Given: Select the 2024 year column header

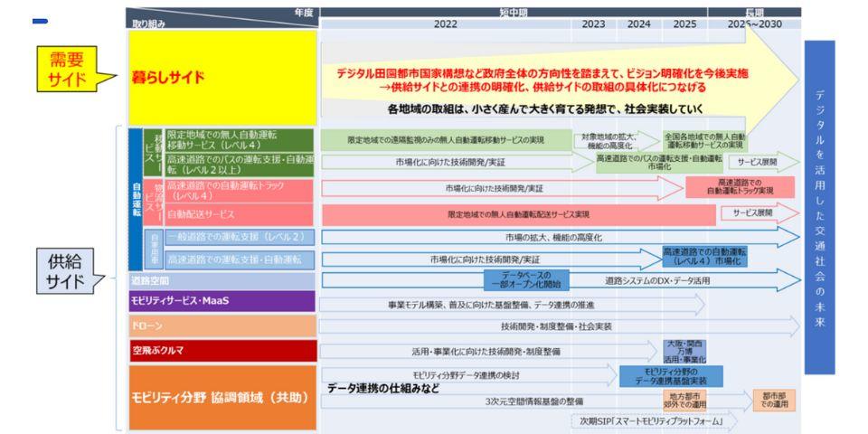Looking at the screenshot, I should tap(638, 24).
